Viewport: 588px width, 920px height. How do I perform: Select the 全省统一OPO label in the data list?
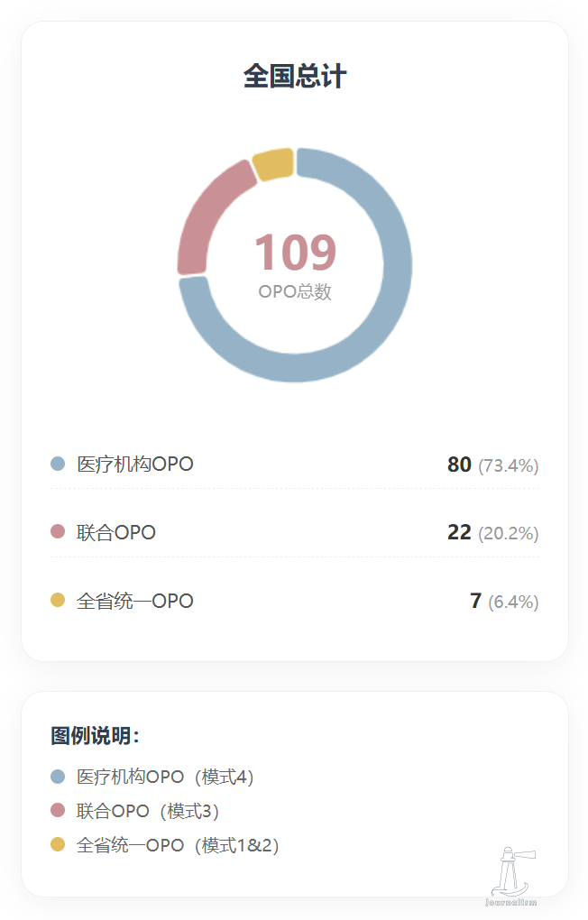[x=135, y=602]
